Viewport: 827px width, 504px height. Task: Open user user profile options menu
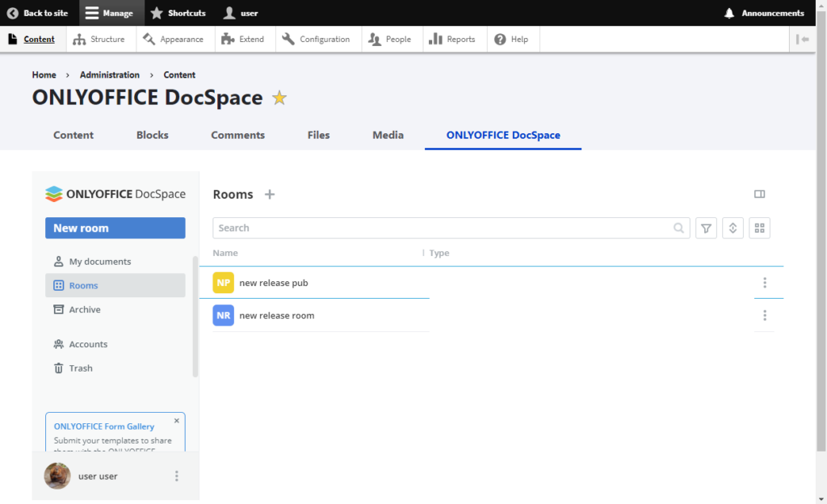point(176,476)
